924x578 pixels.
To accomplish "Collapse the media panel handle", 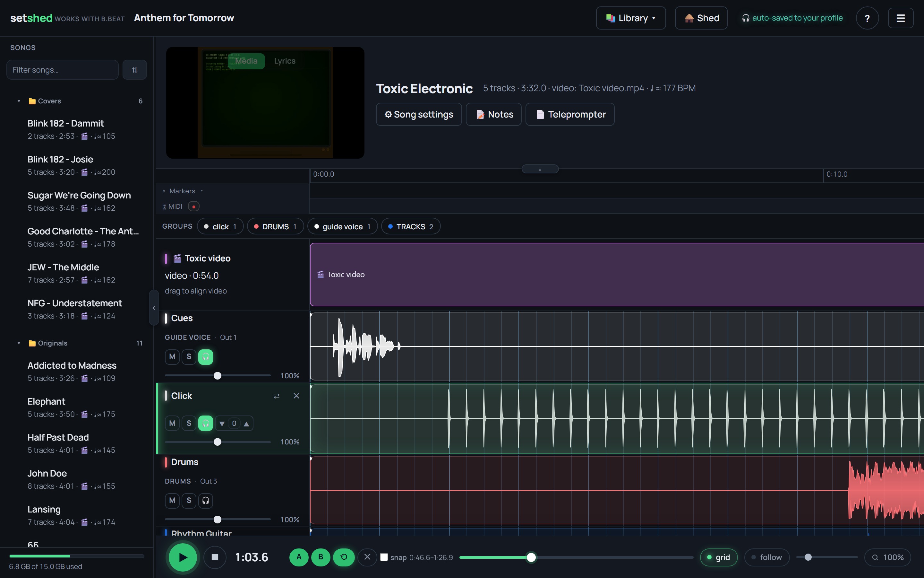I will [x=540, y=169].
